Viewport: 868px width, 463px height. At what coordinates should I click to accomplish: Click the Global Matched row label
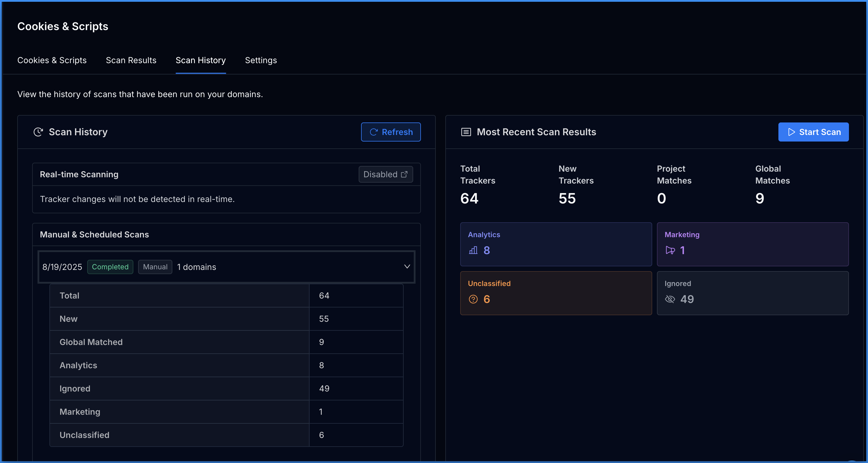(91, 342)
